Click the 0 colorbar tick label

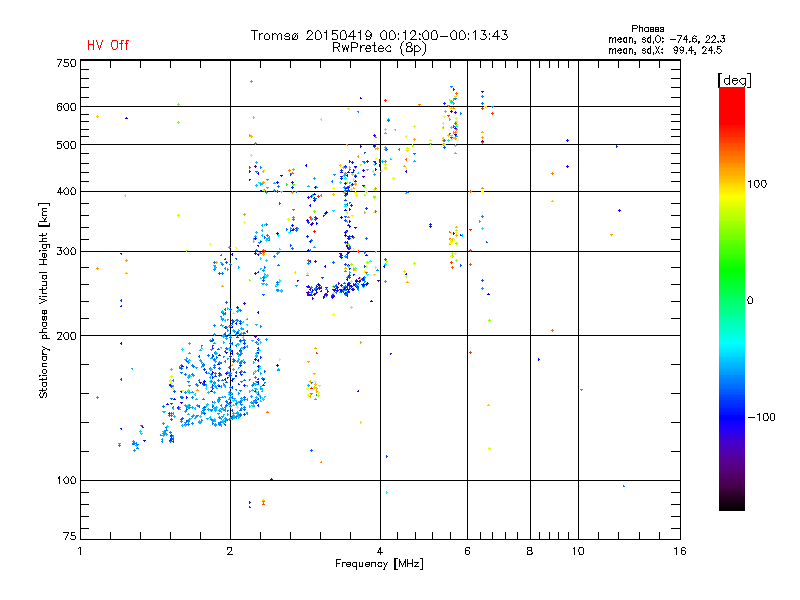pos(750,301)
